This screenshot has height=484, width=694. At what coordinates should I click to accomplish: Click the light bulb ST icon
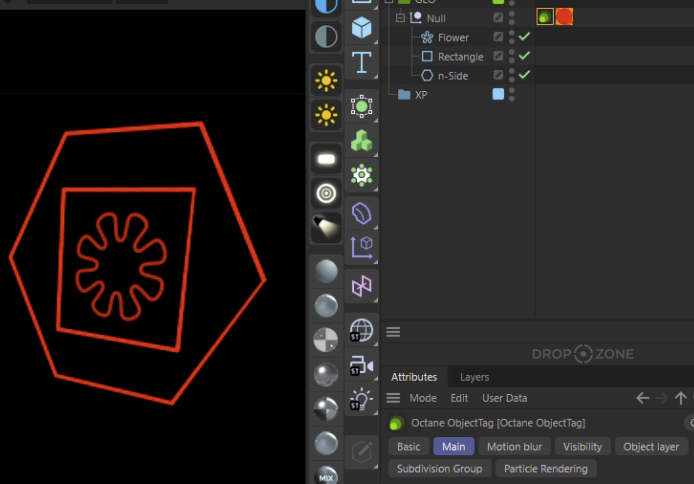pyautogui.click(x=362, y=399)
